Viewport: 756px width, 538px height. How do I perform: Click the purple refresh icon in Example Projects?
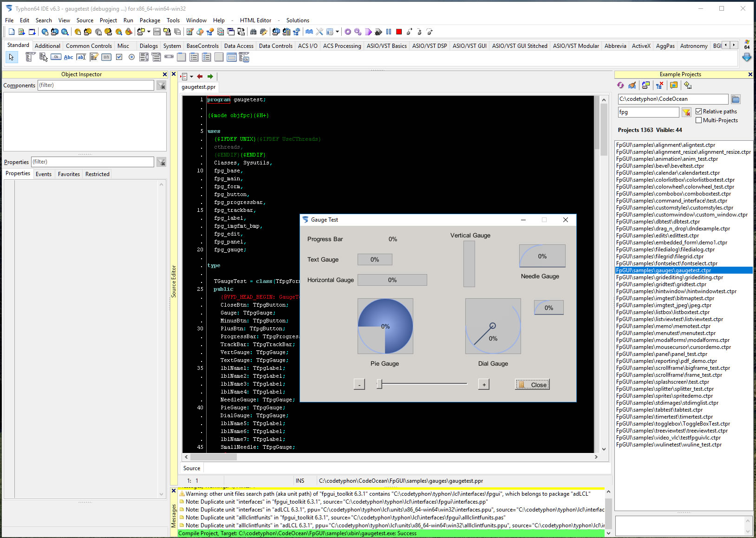(620, 85)
